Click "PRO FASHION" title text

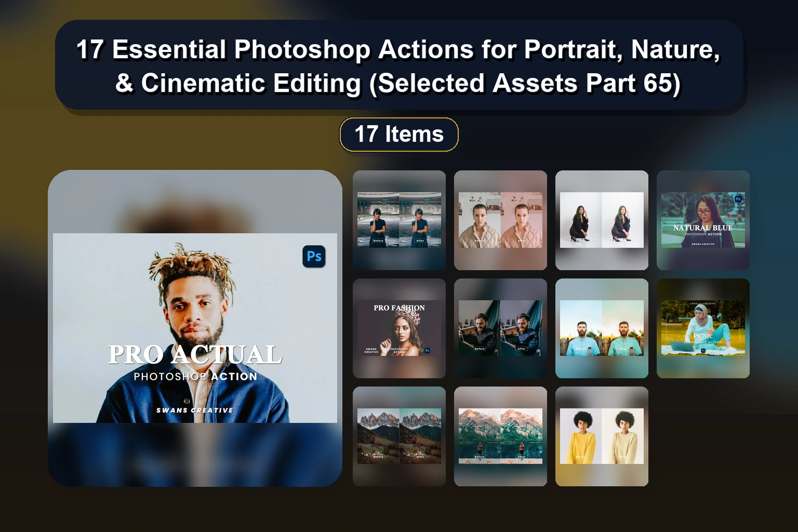pyautogui.click(x=399, y=308)
